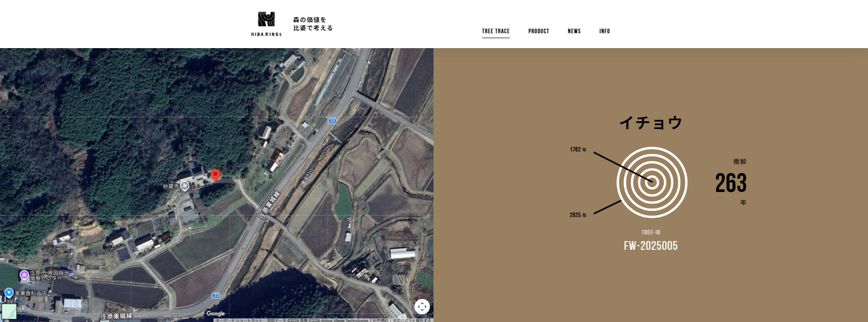Click the tree age number 263
The width and height of the screenshot is (868, 322).
[x=731, y=183]
